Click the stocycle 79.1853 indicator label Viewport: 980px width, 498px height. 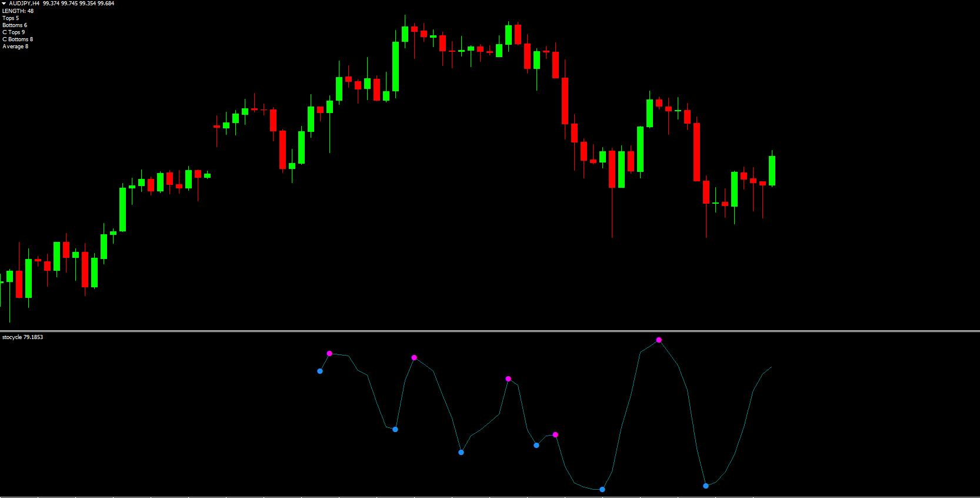point(22,337)
